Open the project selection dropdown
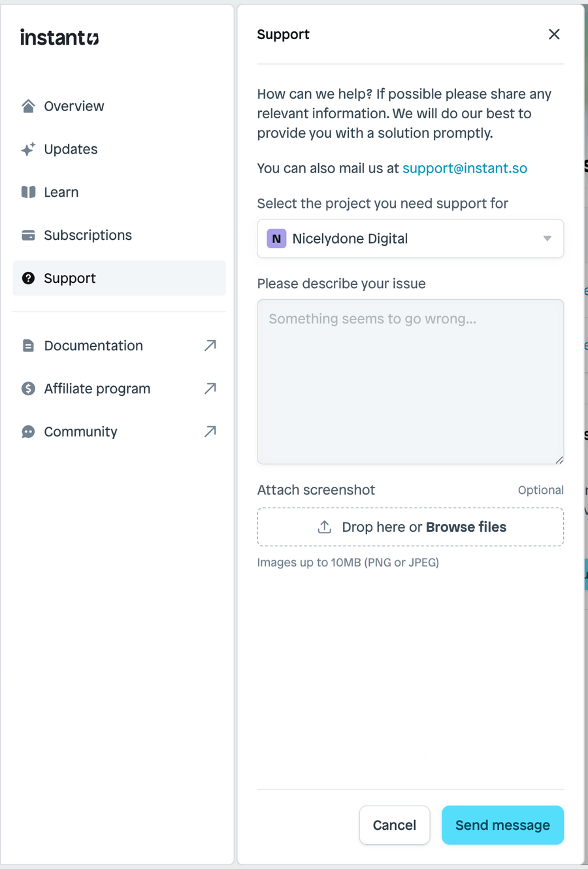 tap(410, 238)
